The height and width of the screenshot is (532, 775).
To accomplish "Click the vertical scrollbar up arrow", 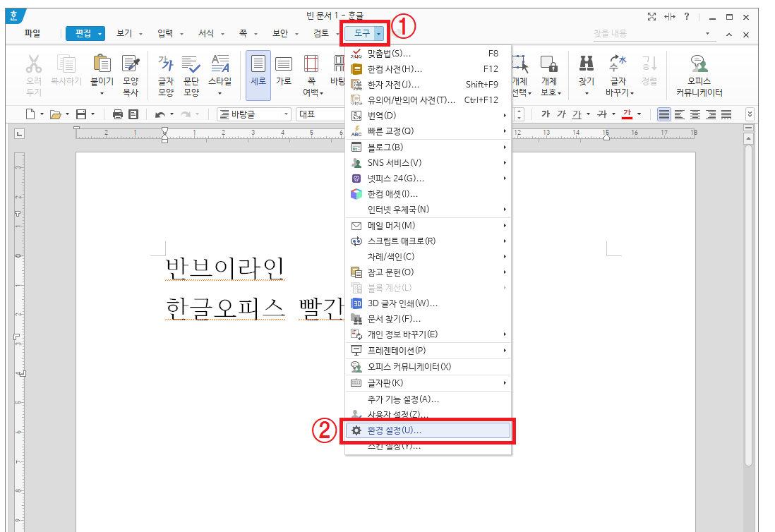I will 748,139.
